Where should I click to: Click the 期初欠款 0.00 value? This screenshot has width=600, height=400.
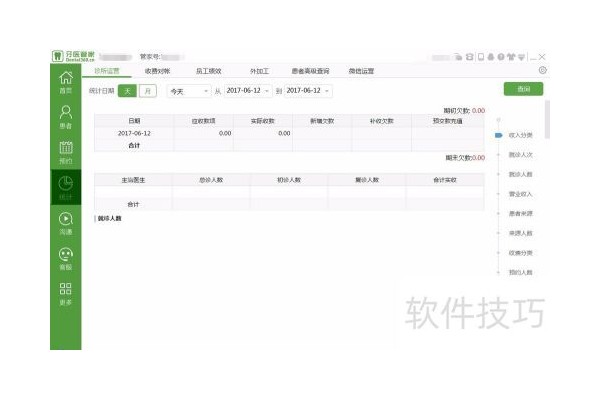click(x=478, y=111)
